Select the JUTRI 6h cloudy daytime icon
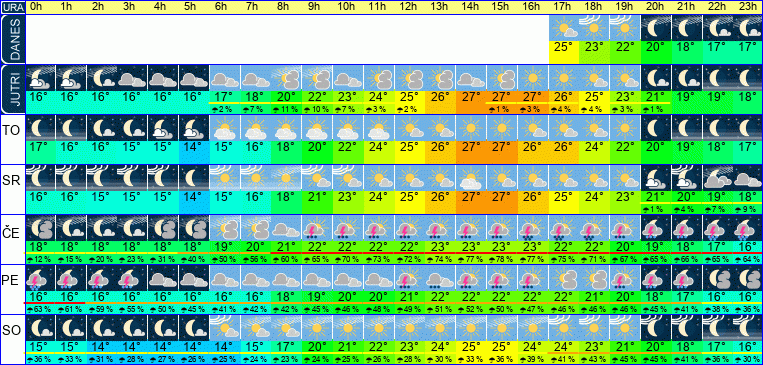Image resolution: width=763 pixels, height=365 pixels. [224, 78]
